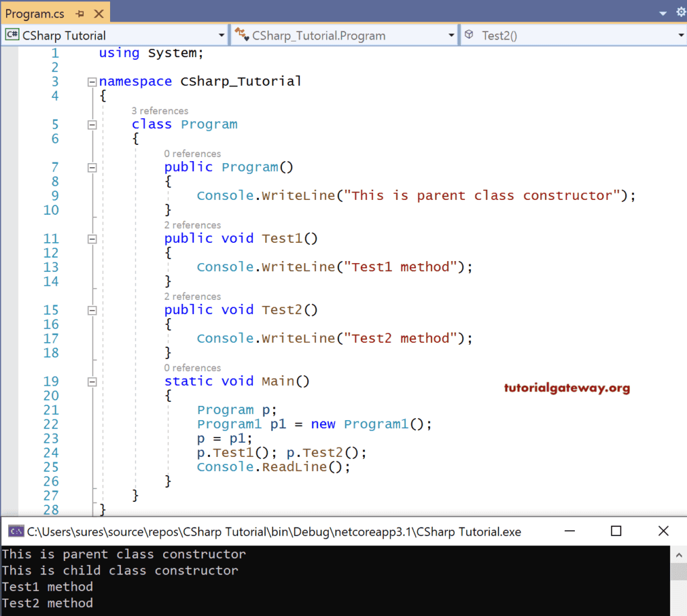Collapse the namespace CSharp_Tutorial block

click(x=92, y=82)
